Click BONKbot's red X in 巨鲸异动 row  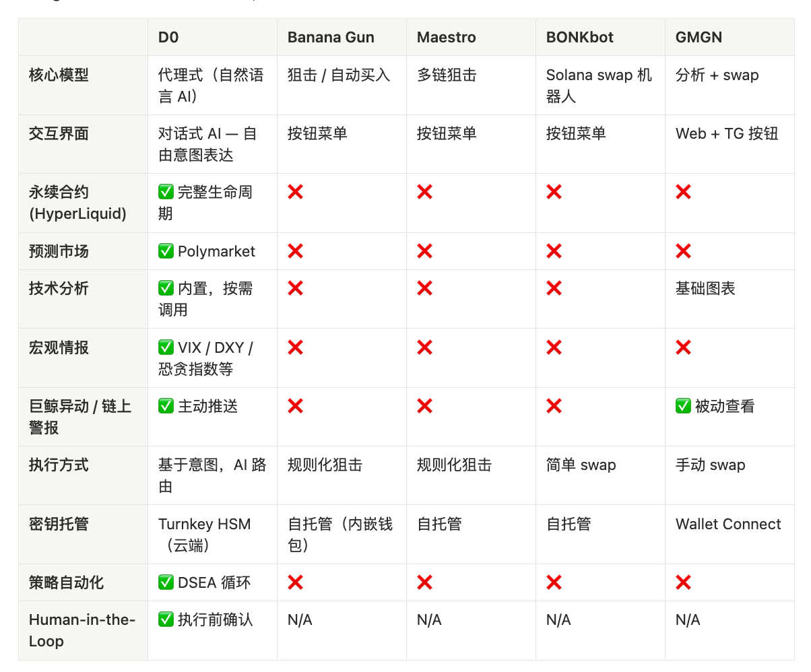(x=554, y=406)
